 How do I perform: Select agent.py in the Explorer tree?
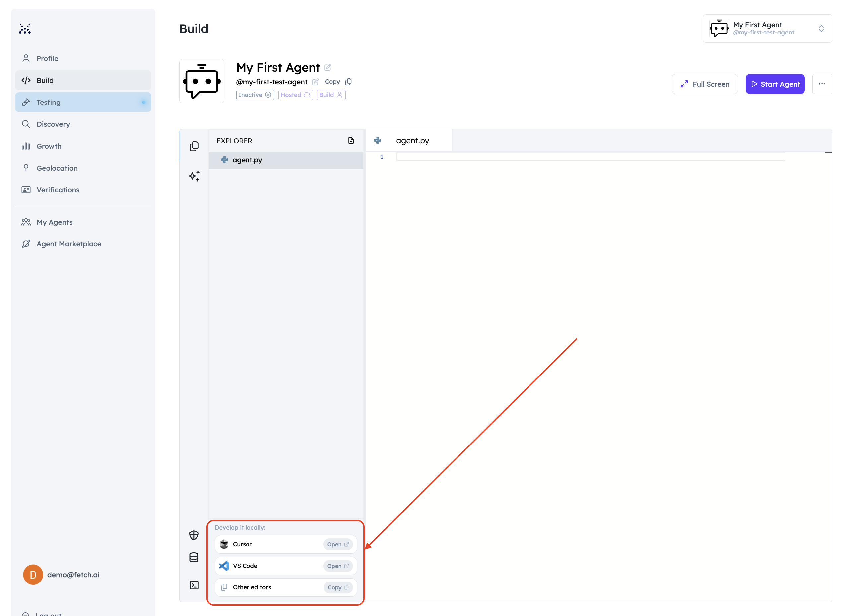click(286, 160)
